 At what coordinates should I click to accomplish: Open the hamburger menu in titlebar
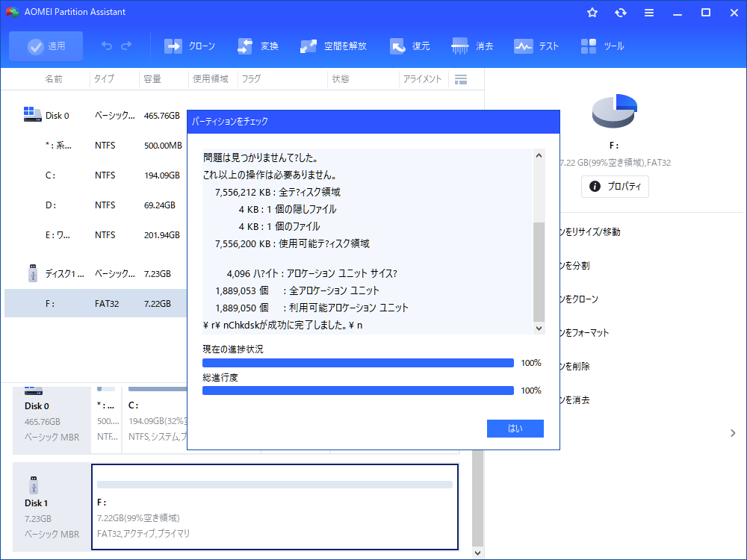[x=648, y=12]
